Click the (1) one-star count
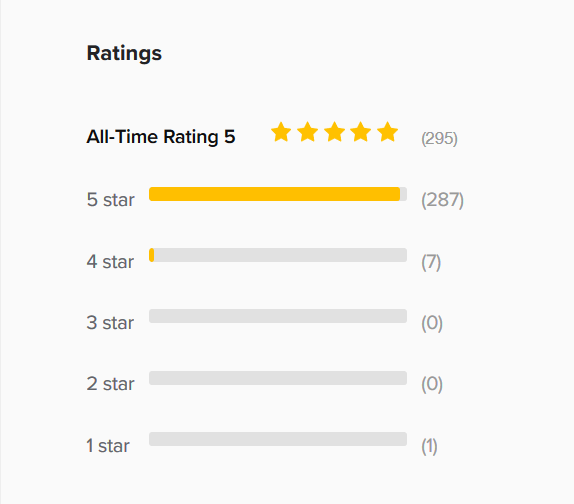574x504 pixels. [429, 447]
